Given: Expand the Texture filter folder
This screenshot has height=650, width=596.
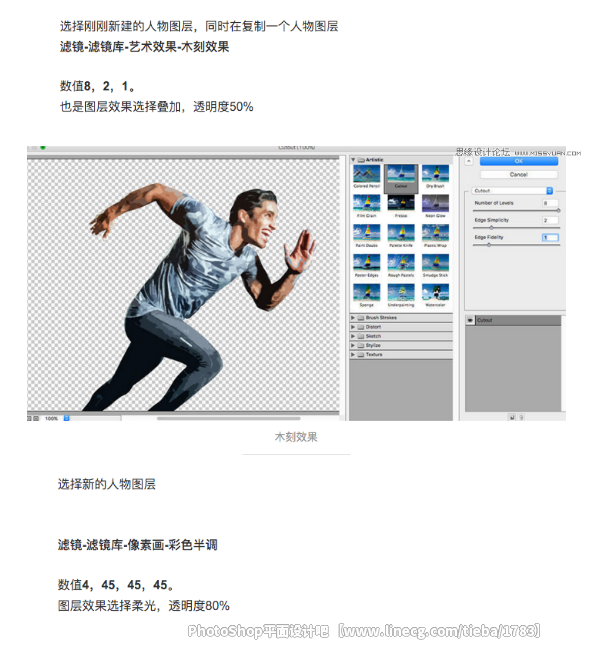Looking at the screenshot, I should click(x=353, y=355).
